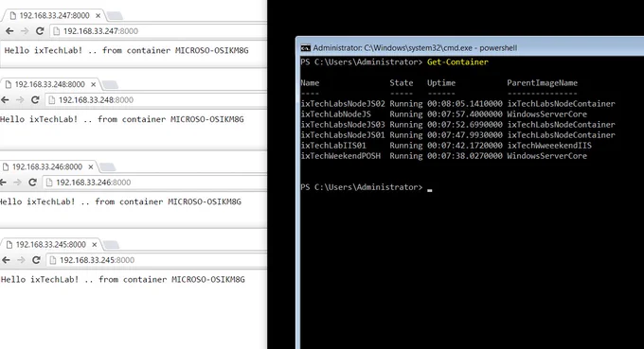This screenshot has width=644, height=349.
Task: Click parent image ixTechWweeekendIIS
Action: (x=549, y=146)
